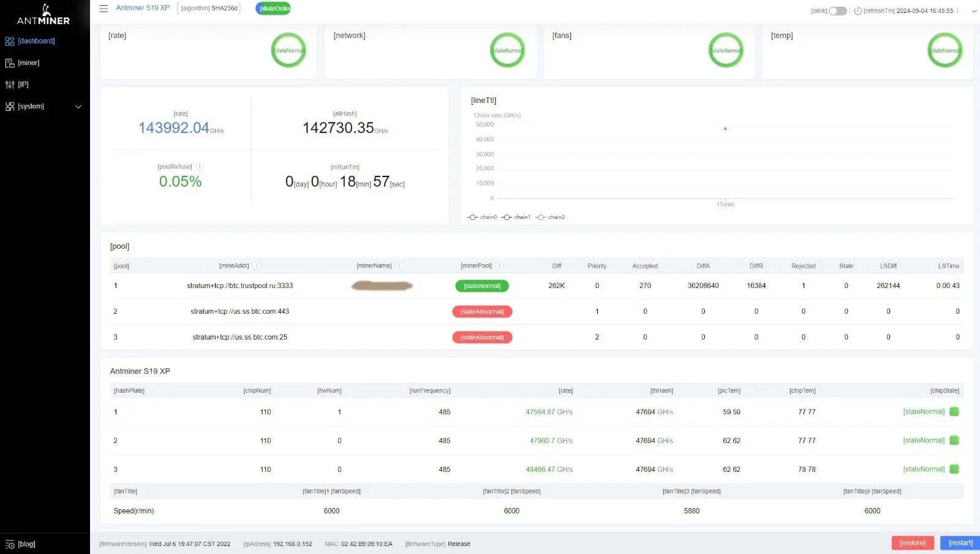Click the 0.05% poolRefuse value
Image resolution: width=980 pixels, height=554 pixels.
[x=180, y=182]
